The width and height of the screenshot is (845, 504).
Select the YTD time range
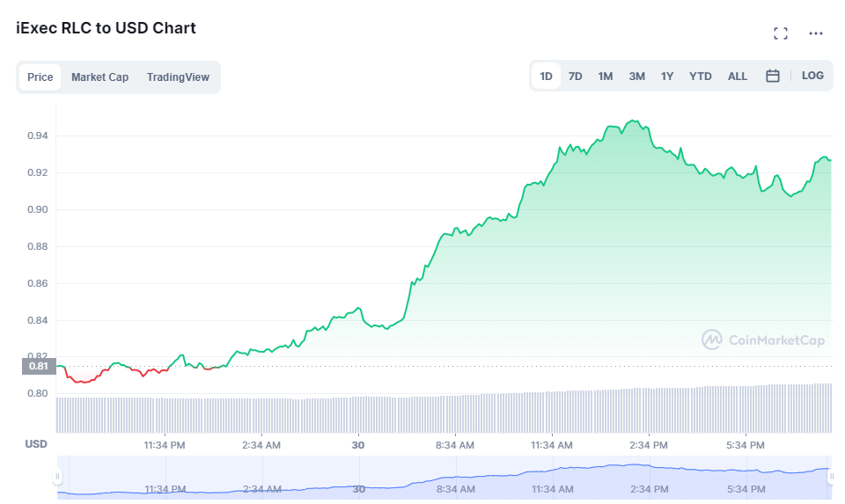tap(700, 77)
